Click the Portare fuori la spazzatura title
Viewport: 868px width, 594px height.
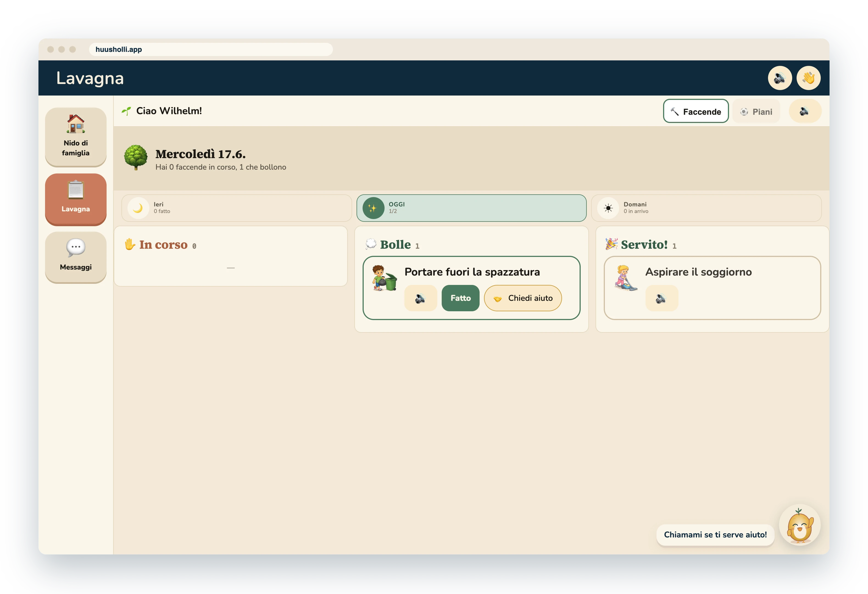[x=472, y=272]
